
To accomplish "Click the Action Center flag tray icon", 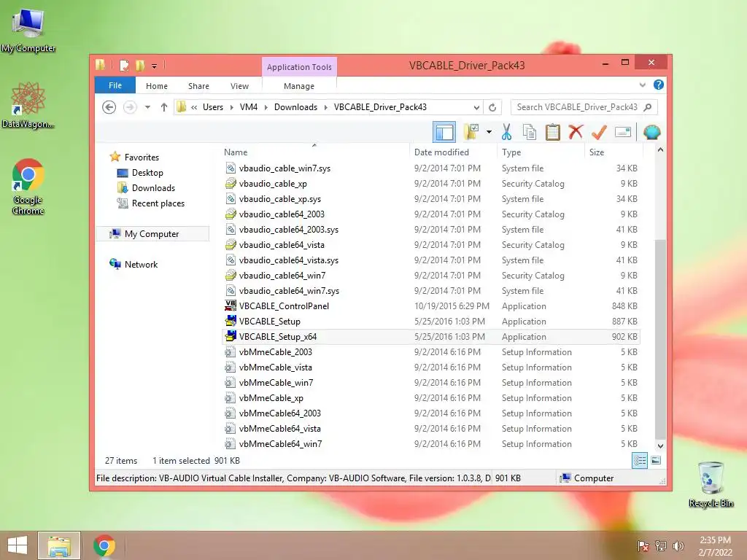I will coord(643,545).
